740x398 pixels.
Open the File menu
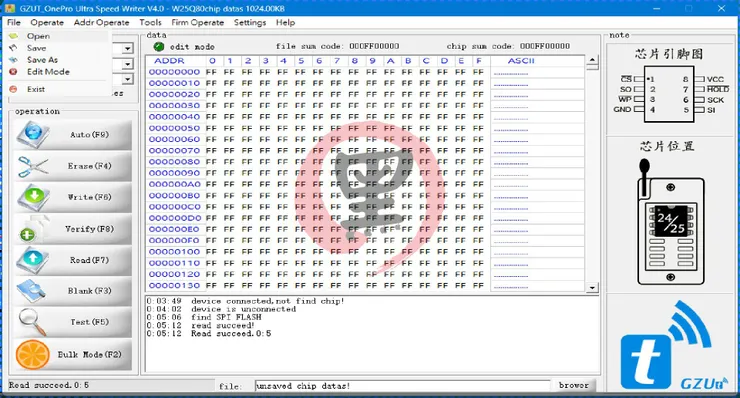pos(14,22)
